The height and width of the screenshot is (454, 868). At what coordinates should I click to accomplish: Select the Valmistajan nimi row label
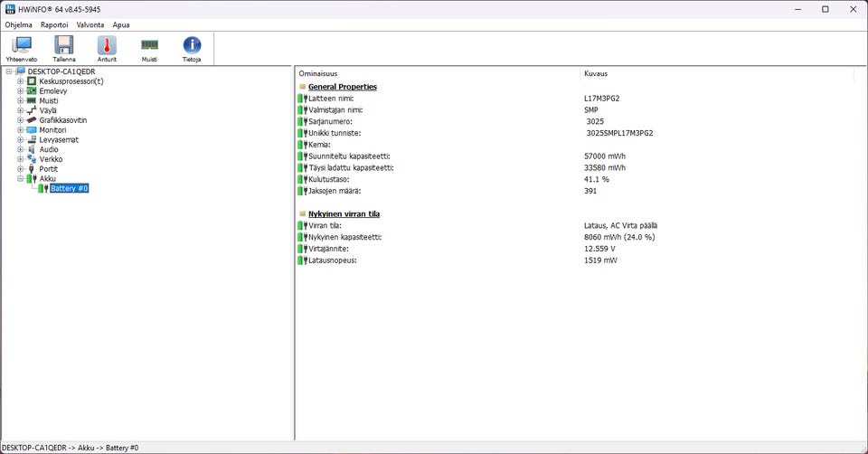(335, 110)
